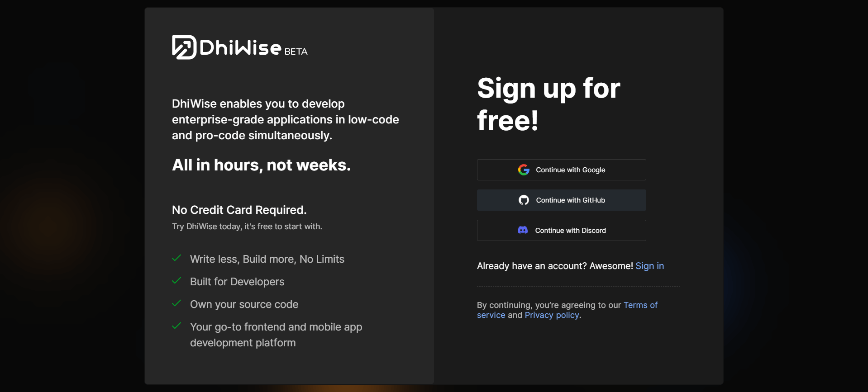The height and width of the screenshot is (392, 868).
Task: Click 'No Credit Card Required.' text
Action: click(239, 210)
